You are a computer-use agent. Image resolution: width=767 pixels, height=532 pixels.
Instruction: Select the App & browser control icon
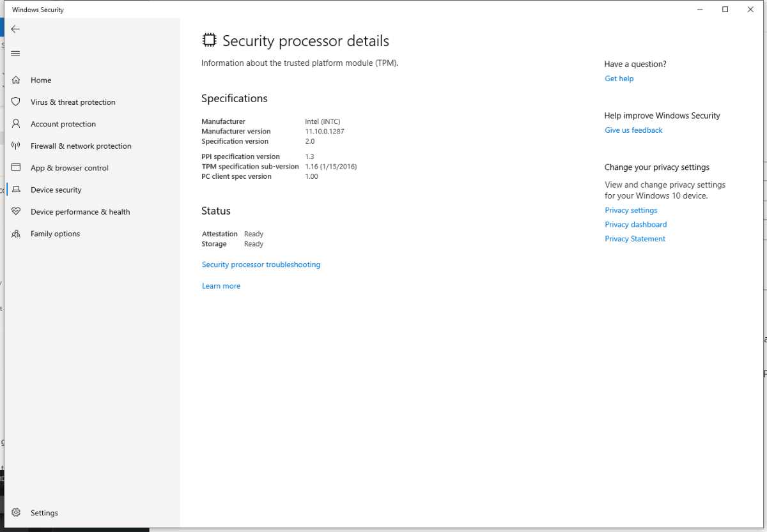(x=16, y=167)
